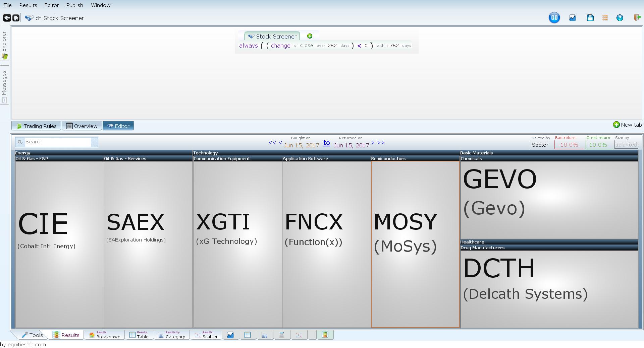
Task: Open the Sorted by Sector dropdown
Action: [542, 145]
